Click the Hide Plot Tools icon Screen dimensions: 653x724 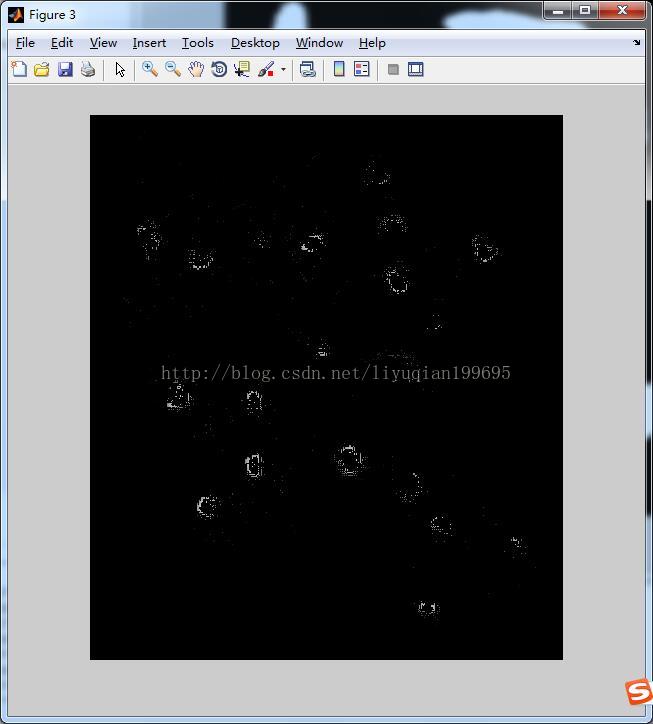393,69
